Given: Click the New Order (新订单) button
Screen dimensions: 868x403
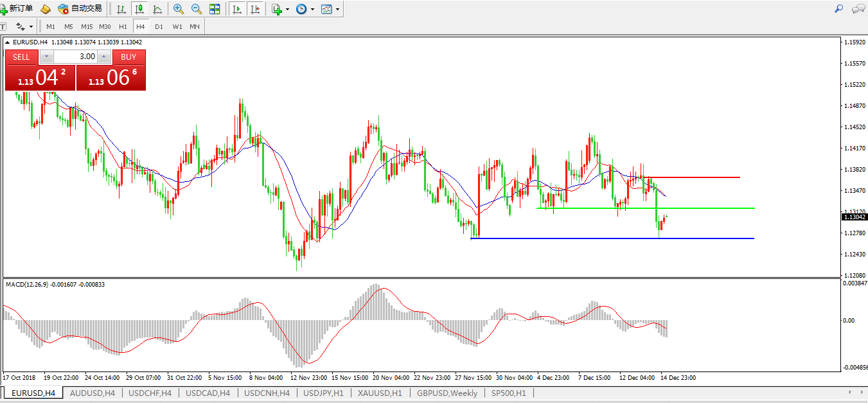Looking at the screenshot, I should [x=17, y=9].
